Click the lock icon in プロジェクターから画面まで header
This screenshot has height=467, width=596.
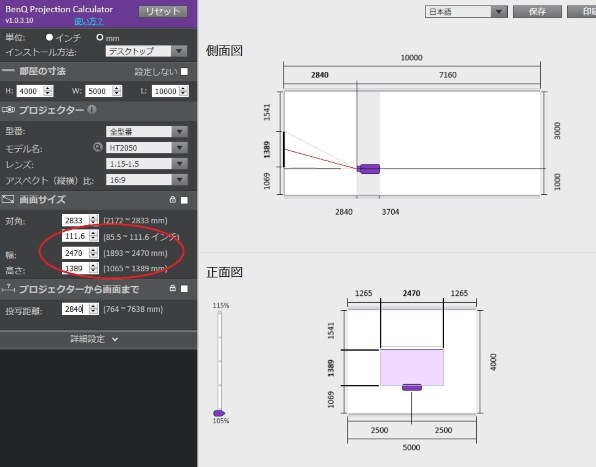point(173,288)
